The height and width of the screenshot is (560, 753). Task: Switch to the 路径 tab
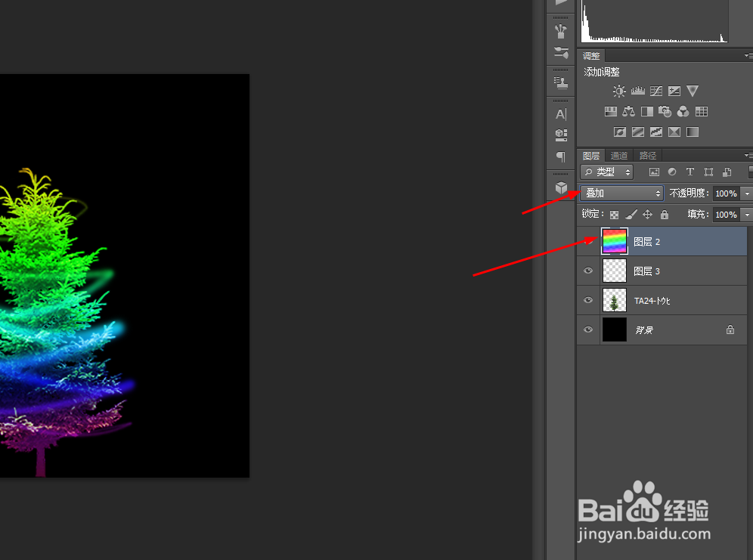(x=648, y=156)
